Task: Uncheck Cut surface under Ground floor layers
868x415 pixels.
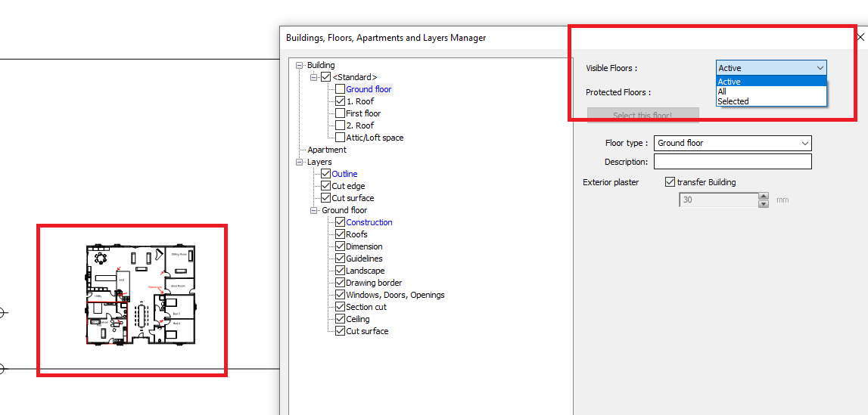Action: (x=340, y=332)
